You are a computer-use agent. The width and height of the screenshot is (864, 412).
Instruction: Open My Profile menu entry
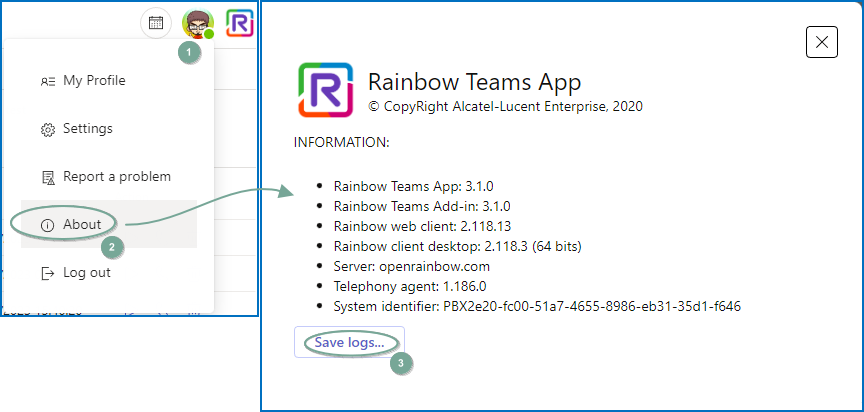[x=109, y=81]
